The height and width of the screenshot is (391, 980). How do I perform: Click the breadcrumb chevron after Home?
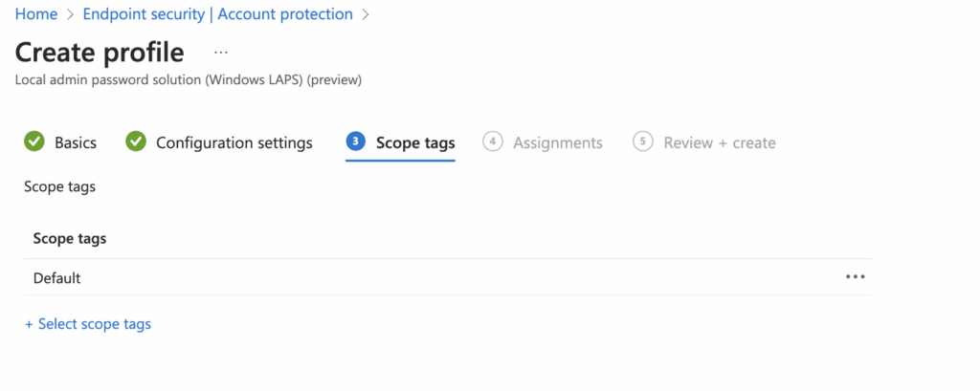(x=70, y=14)
